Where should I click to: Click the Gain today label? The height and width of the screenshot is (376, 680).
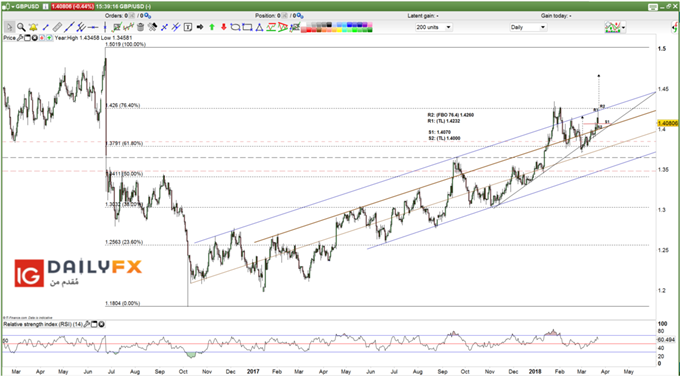click(x=556, y=16)
